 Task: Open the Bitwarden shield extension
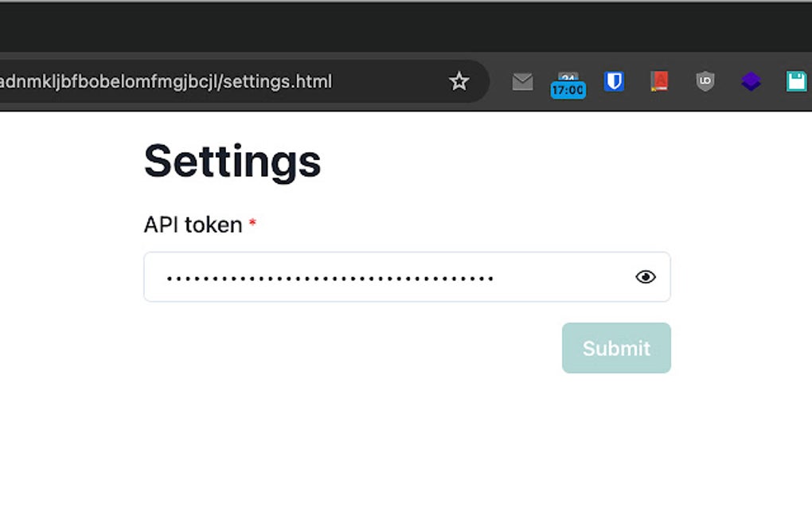click(614, 81)
